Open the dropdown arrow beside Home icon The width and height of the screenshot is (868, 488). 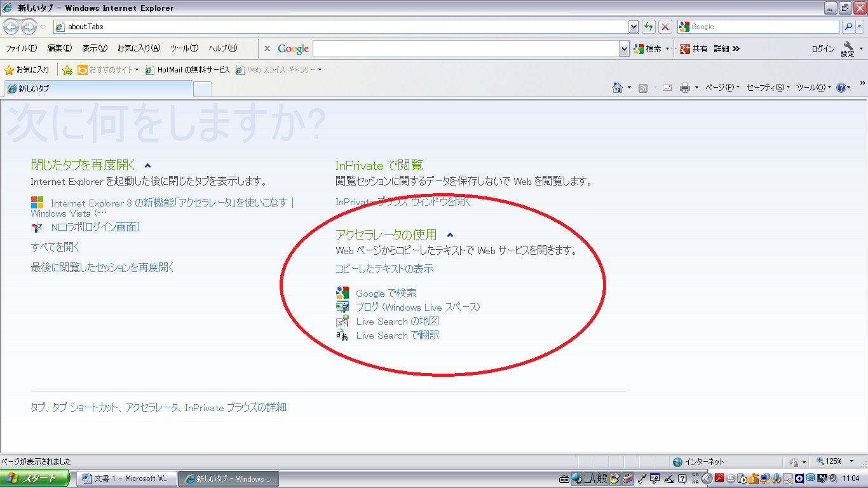pyautogui.click(x=630, y=88)
